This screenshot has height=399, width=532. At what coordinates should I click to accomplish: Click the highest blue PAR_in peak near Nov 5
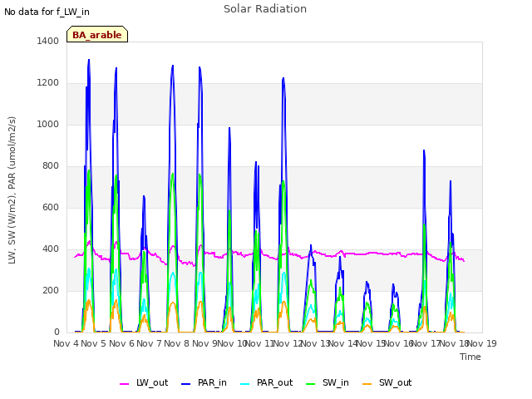tap(89, 60)
